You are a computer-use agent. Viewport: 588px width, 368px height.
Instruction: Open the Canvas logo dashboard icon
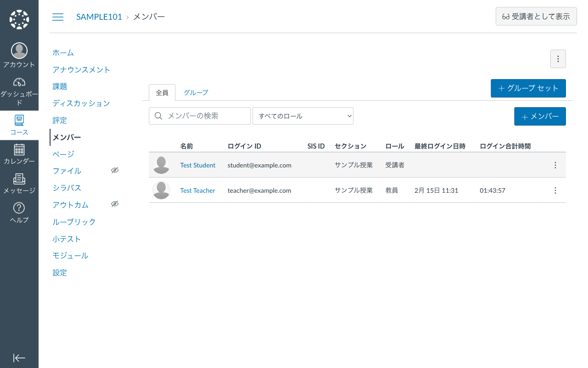coord(19,18)
